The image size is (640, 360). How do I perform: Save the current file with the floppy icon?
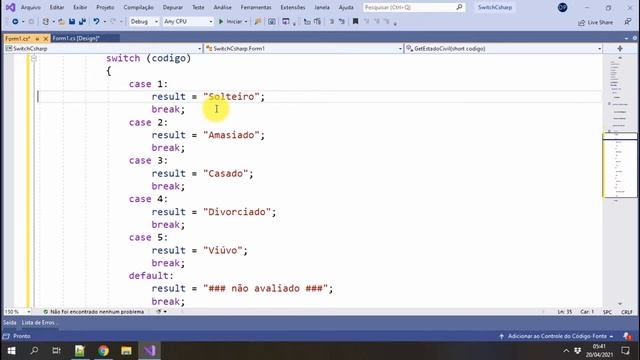point(72,22)
